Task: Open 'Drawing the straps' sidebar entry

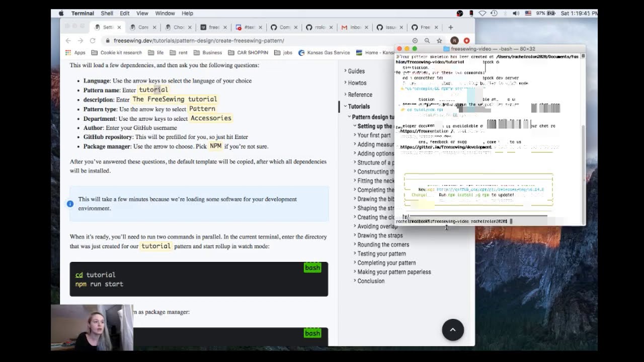Action: [379, 235]
